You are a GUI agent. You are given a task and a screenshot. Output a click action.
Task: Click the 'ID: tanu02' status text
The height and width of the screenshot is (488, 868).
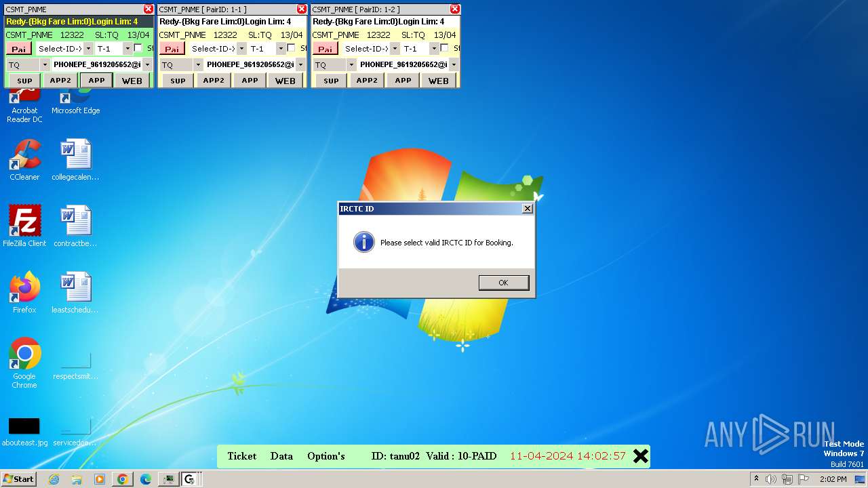click(x=395, y=456)
